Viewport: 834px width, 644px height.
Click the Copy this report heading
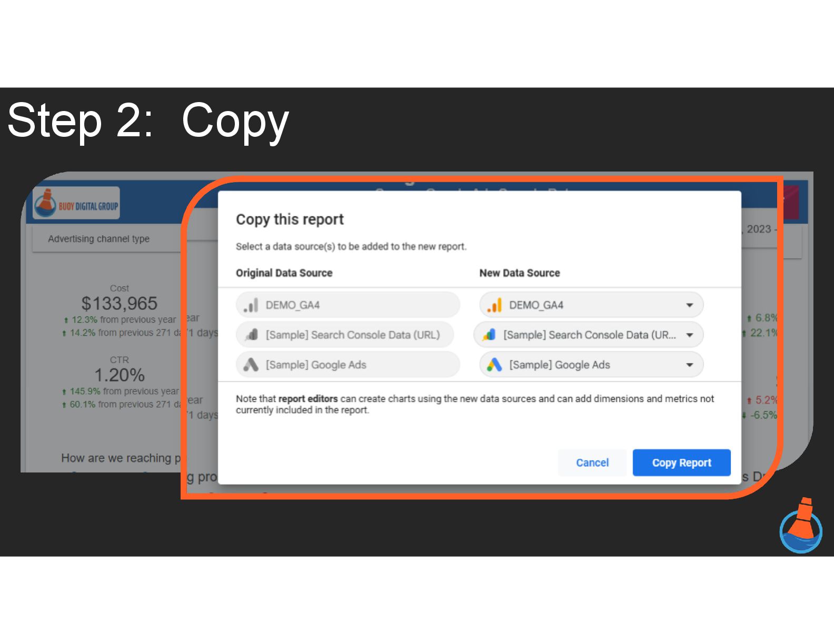(290, 219)
